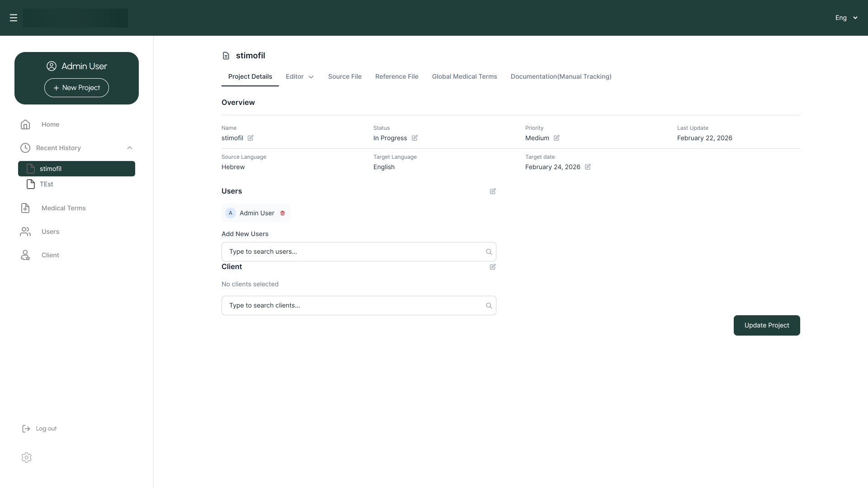Screen dimensions: 868x488
Task: Click the Admin User chip in Users section
Action: point(256,213)
